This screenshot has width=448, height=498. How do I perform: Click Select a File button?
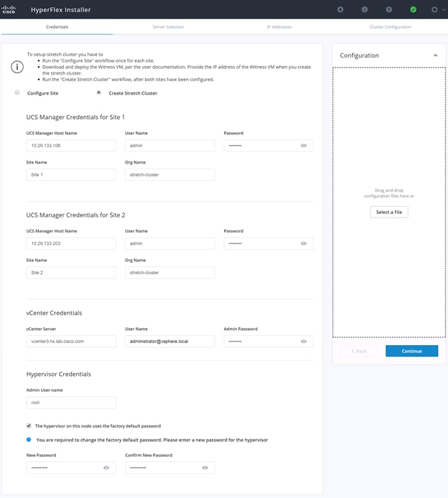pyautogui.click(x=389, y=212)
